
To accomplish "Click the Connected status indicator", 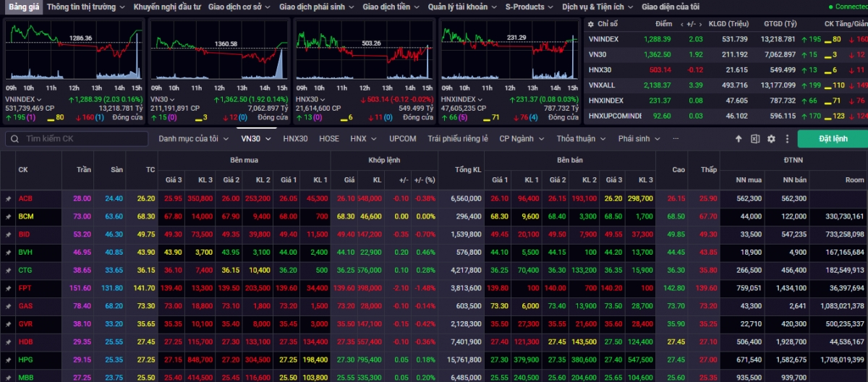I will (847, 7).
